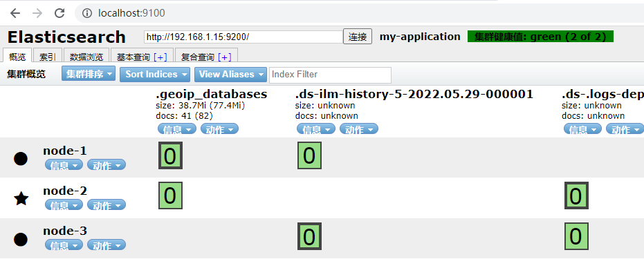Viewport: 644px width, 277px height.
Task: Switch to the 概览 tab
Action: tap(17, 56)
